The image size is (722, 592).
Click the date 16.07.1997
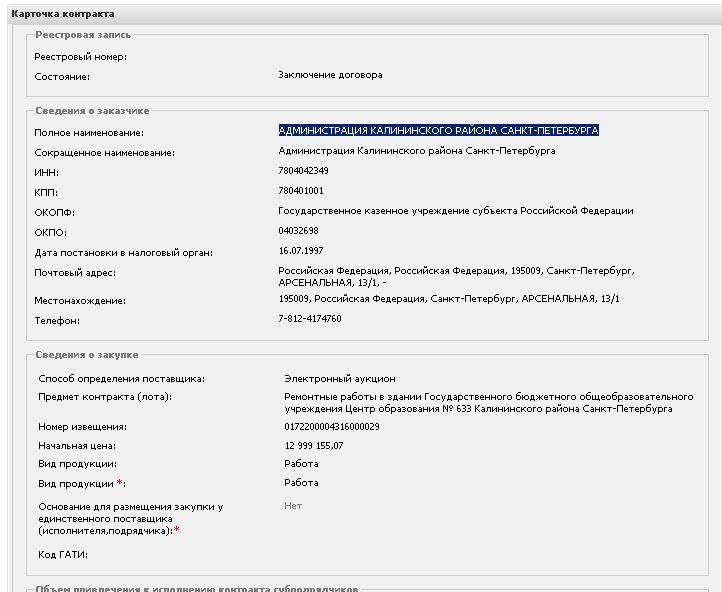coord(301,251)
